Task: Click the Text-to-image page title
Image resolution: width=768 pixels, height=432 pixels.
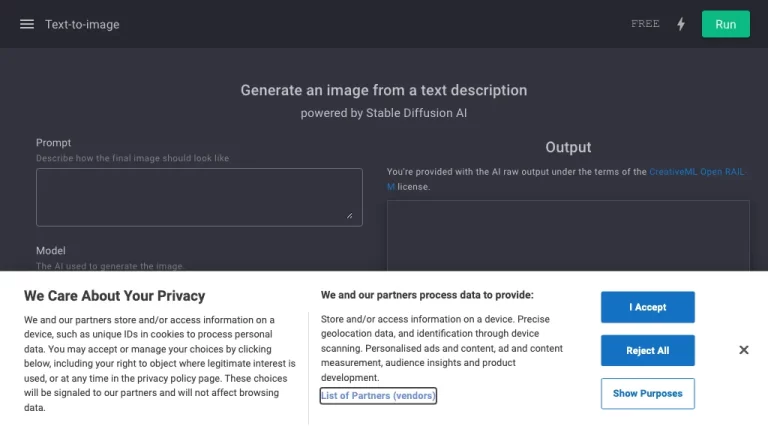Action: click(x=82, y=24)
